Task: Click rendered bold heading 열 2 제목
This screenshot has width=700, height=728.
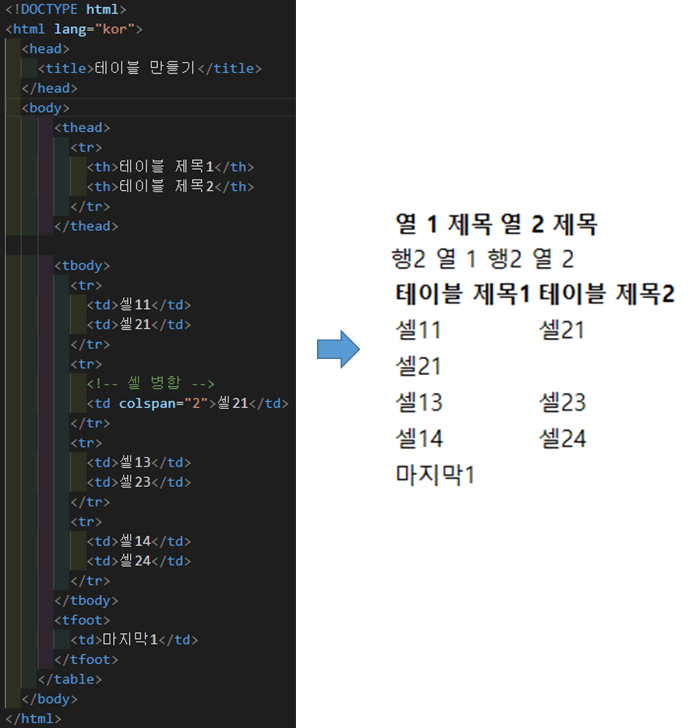Action: click(x=549, y=224)
